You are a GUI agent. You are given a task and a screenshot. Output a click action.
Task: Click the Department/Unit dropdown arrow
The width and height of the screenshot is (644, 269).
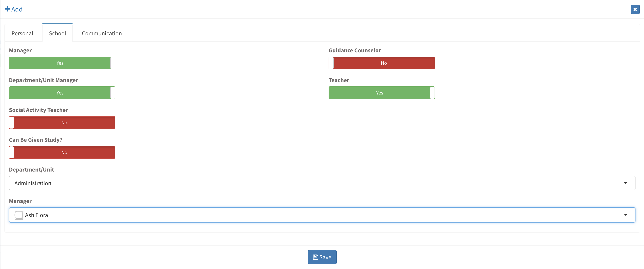[625, 183]
